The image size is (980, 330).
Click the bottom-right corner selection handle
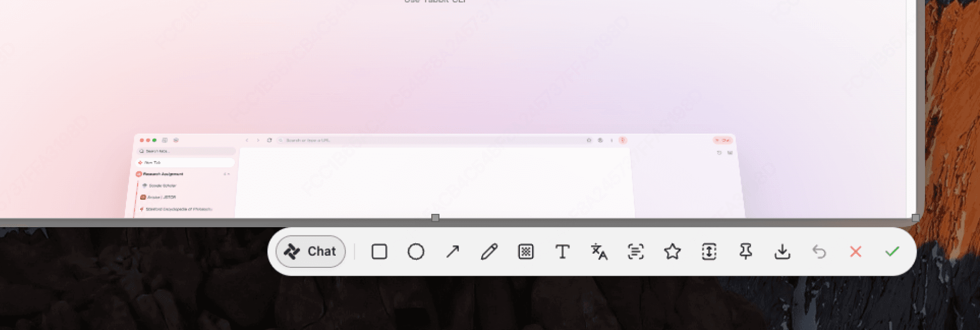click(x=915, y=218)
